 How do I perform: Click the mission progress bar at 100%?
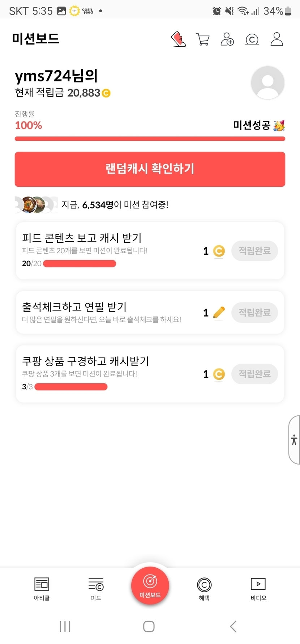(150, 139)
